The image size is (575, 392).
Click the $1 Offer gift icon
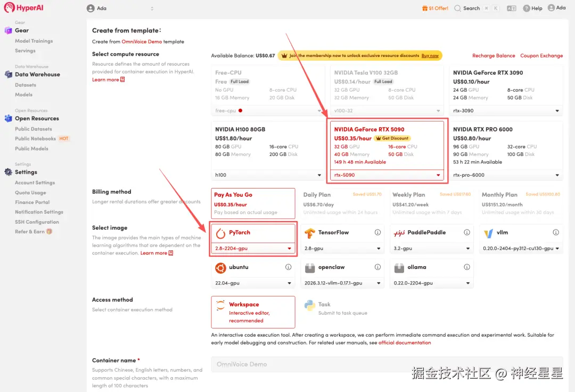click(425, 8)
